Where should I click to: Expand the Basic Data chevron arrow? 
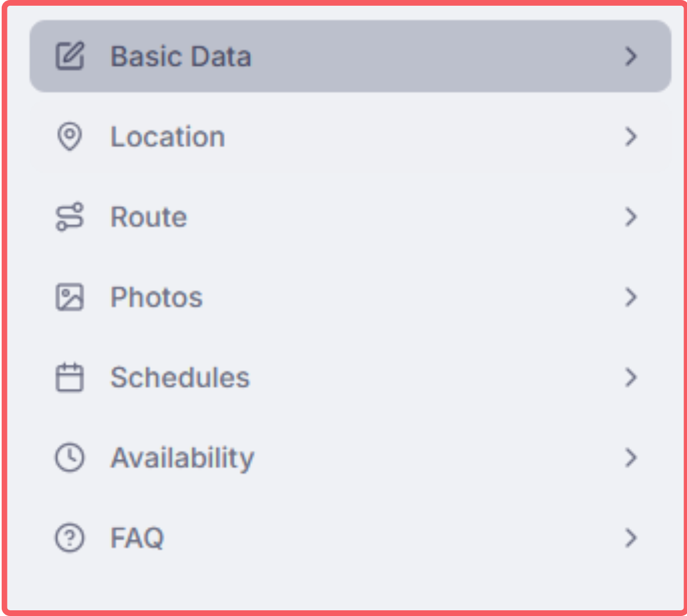tap(631, 56)
